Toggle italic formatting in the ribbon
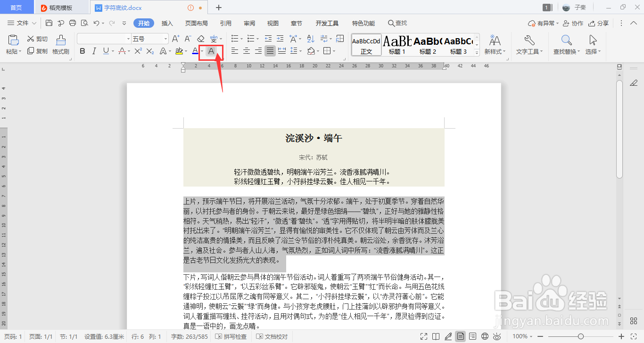 coord(94,51)
